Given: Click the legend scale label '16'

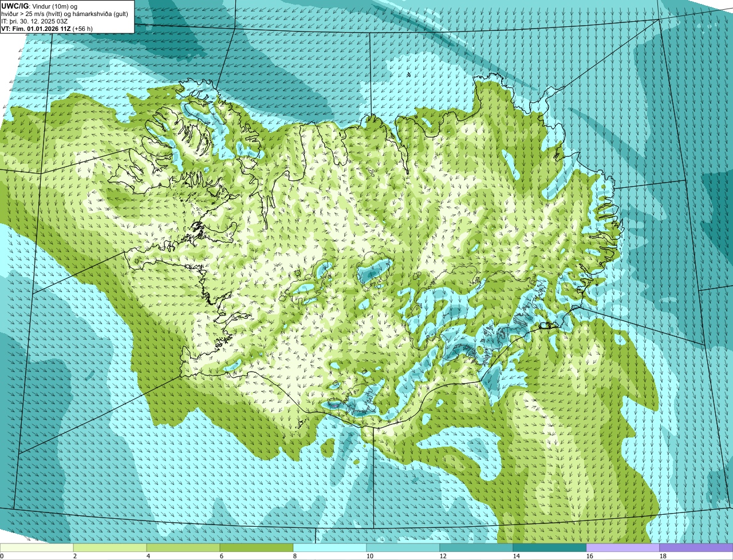Looking at the screenshot, I should (x=590, y=556).
